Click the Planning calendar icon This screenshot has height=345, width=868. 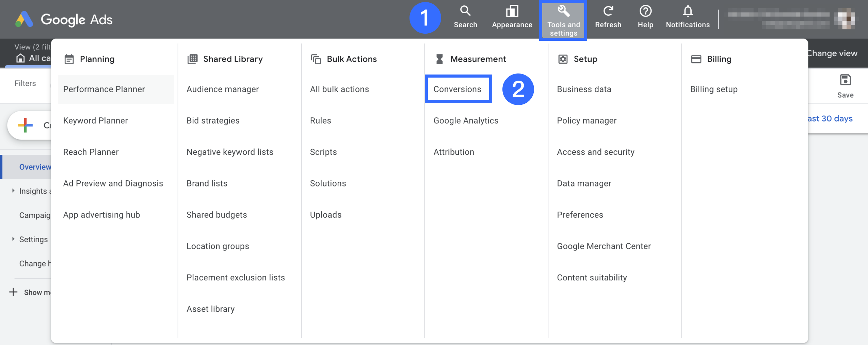[x=69, y=59]
